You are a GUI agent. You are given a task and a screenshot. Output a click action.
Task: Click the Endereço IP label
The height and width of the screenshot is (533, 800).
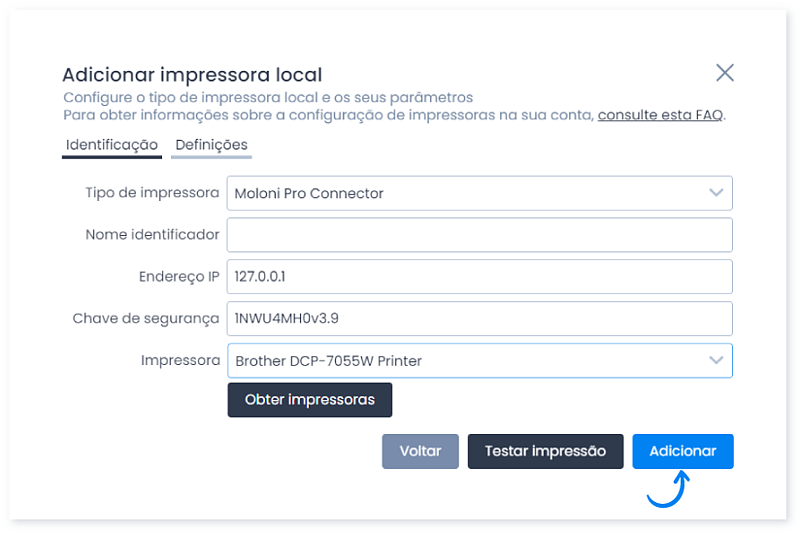point(179,276)
